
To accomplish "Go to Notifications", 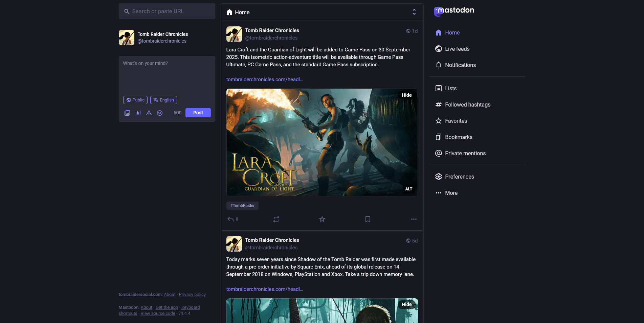I will 460,65.
